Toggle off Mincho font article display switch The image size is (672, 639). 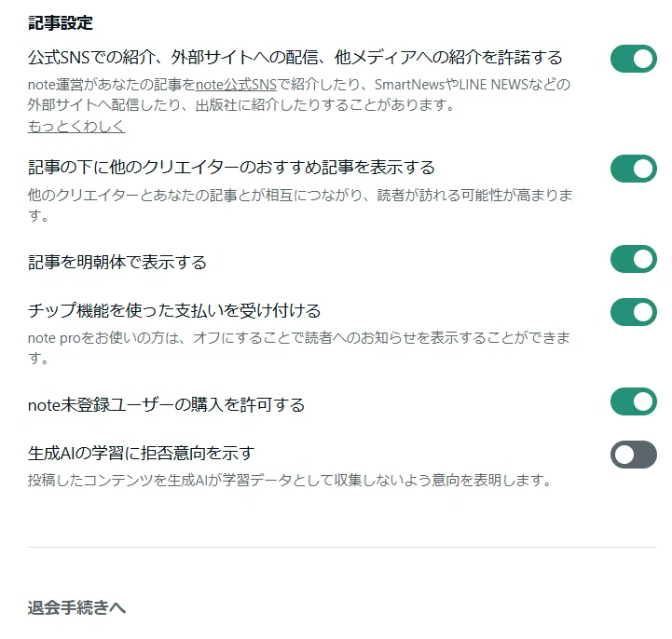point(634,259)
